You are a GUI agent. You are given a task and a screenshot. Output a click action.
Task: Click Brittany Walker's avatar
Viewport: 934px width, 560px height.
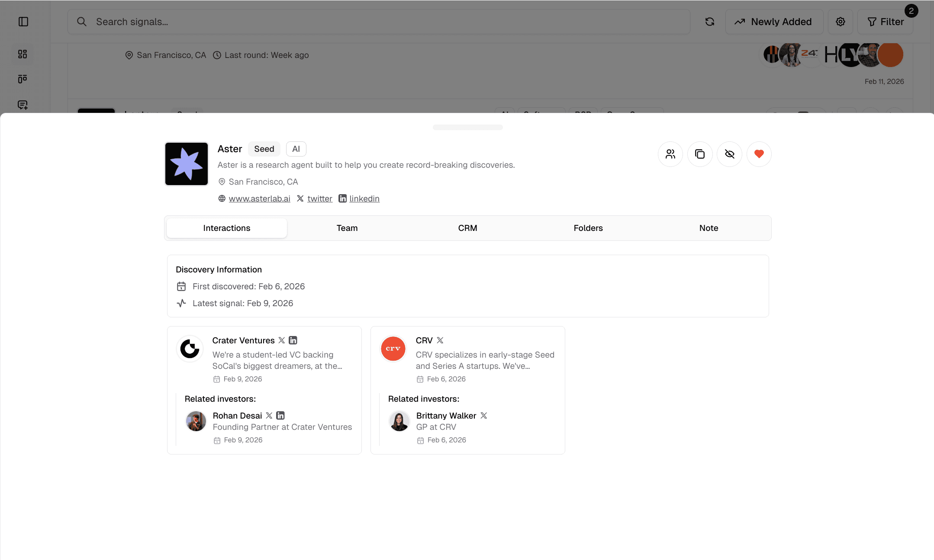[x=399, y=421]
